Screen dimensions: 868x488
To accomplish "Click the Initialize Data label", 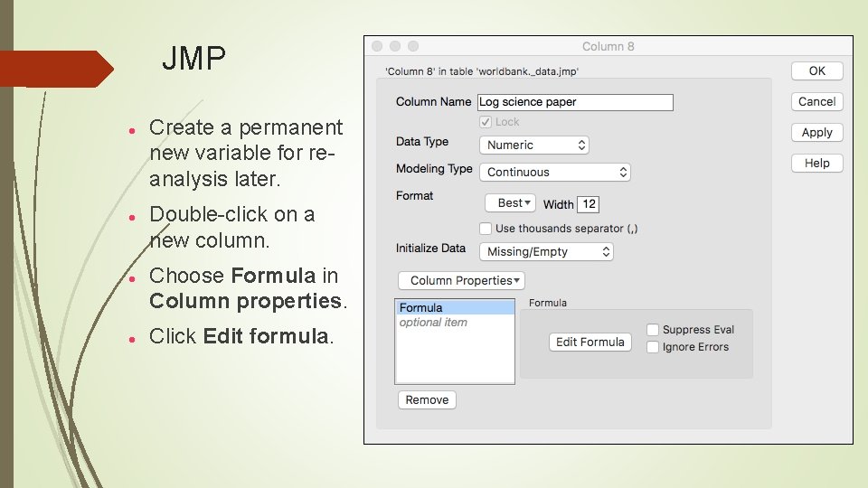I will click(430, 249).
